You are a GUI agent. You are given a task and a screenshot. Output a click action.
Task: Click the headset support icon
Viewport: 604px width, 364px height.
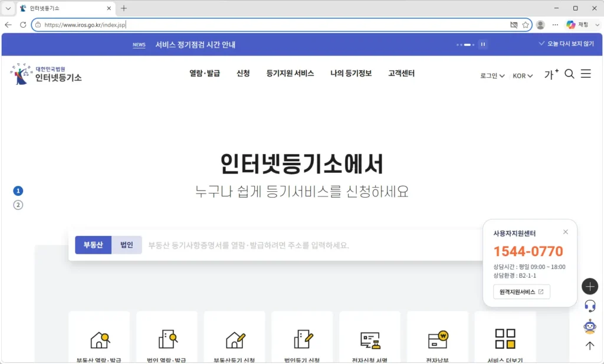[x=590, y=306]
